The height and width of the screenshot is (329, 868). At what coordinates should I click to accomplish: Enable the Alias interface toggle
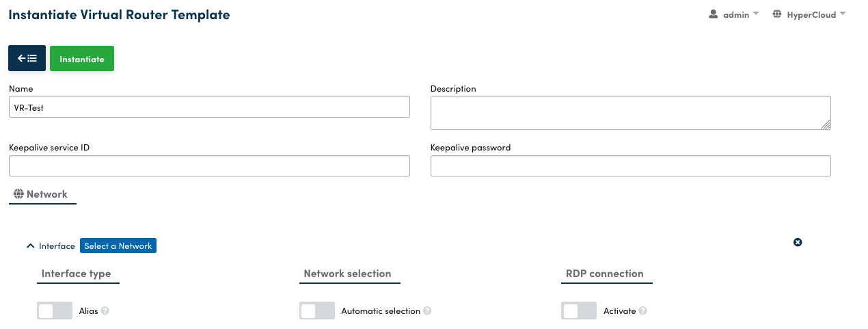pos(55,311)
